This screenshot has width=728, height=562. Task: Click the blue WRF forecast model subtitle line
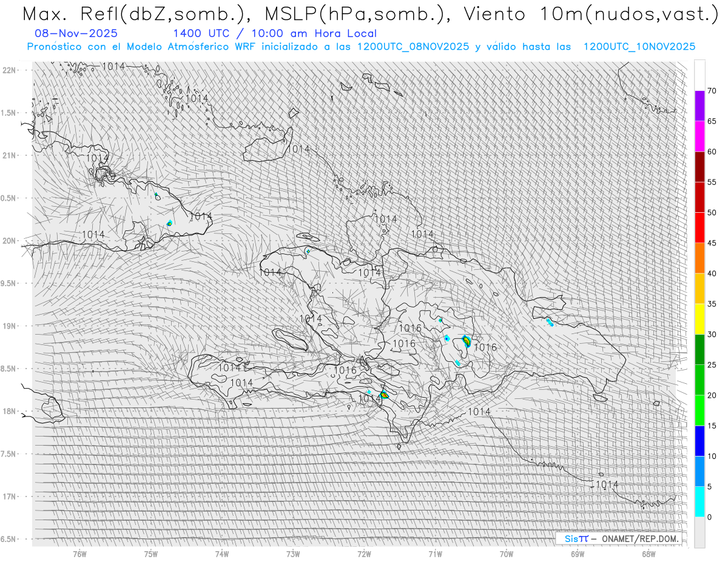361,47
